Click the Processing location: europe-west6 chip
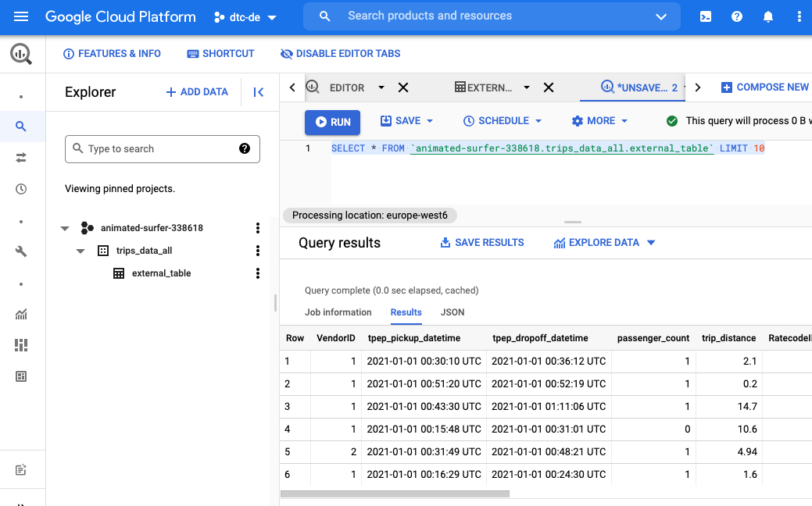Image resolution: width=812 pixels, height=506 pixels. click(370, 216)
